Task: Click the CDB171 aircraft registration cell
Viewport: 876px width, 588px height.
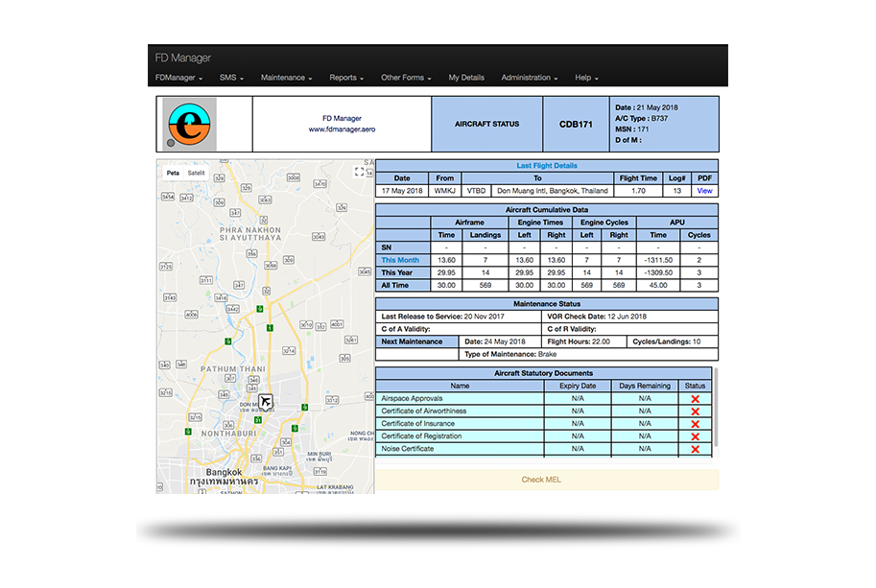Action: coord(576,124)
